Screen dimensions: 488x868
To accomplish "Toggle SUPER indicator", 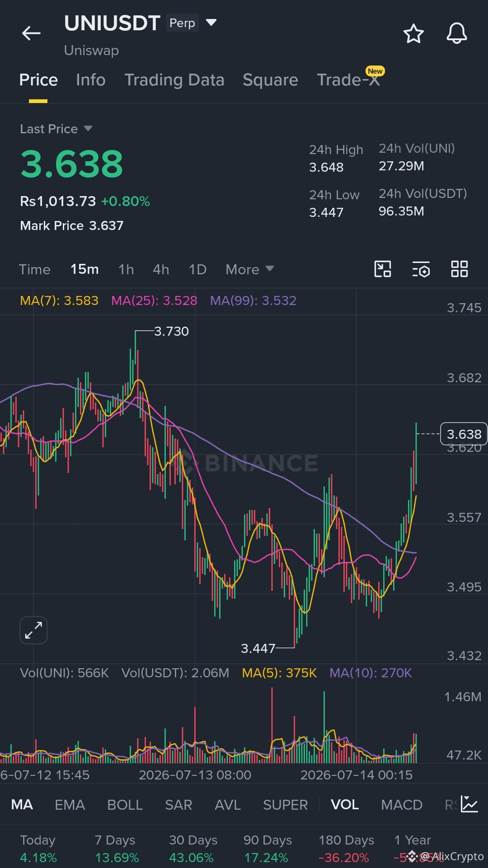I will (285, 805).
